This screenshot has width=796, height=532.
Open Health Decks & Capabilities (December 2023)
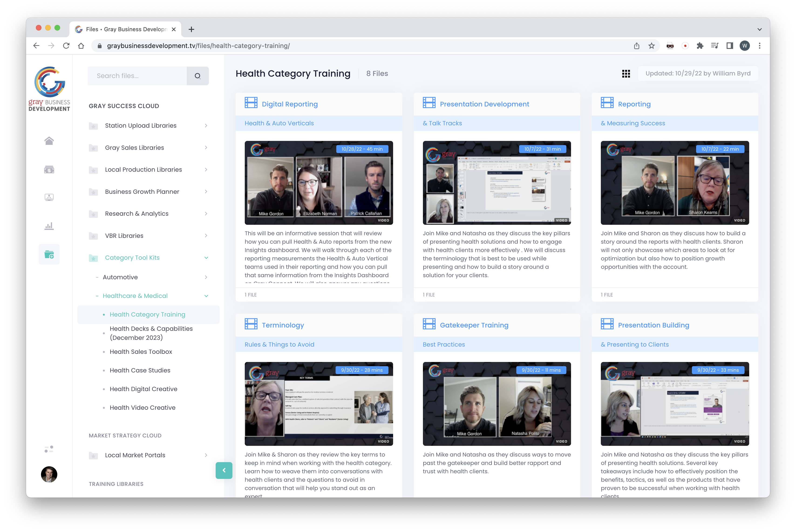[151, 333]
